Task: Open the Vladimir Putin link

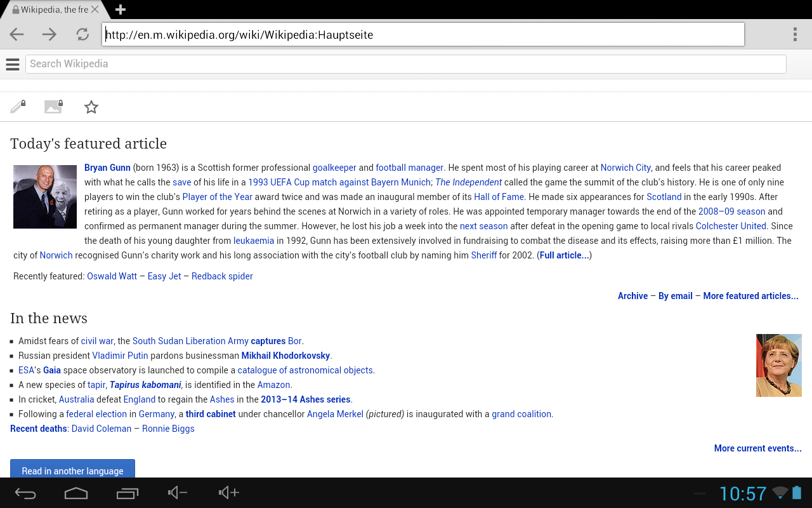Action: (120, 356)
